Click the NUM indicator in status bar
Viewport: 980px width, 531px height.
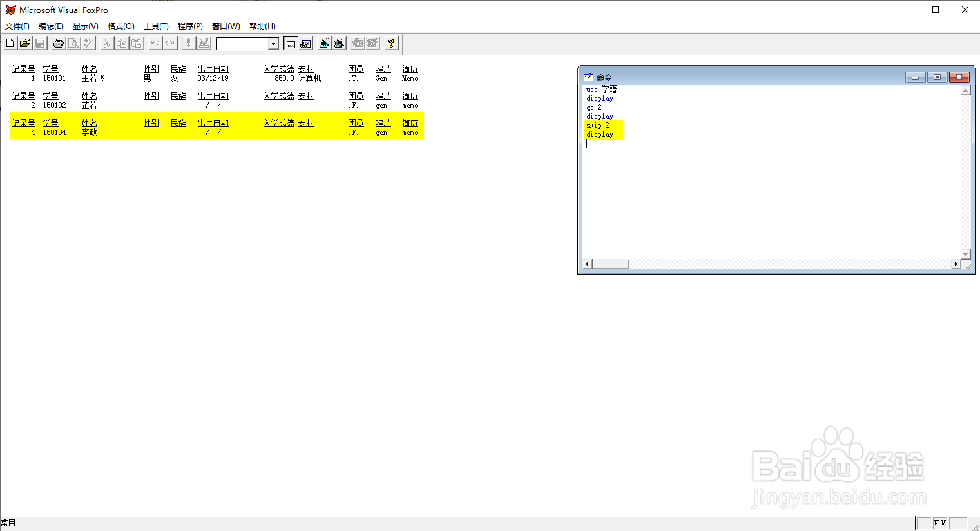940,523
